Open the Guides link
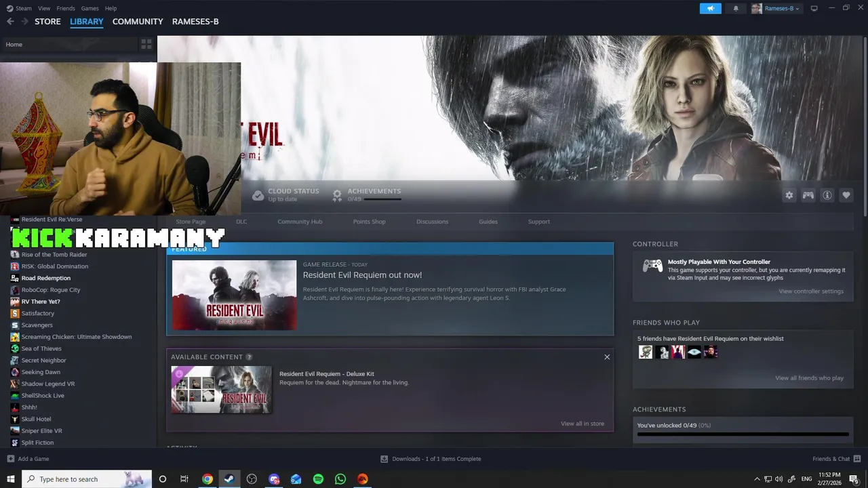Screen dimensions: 868x488 [488, 222]
